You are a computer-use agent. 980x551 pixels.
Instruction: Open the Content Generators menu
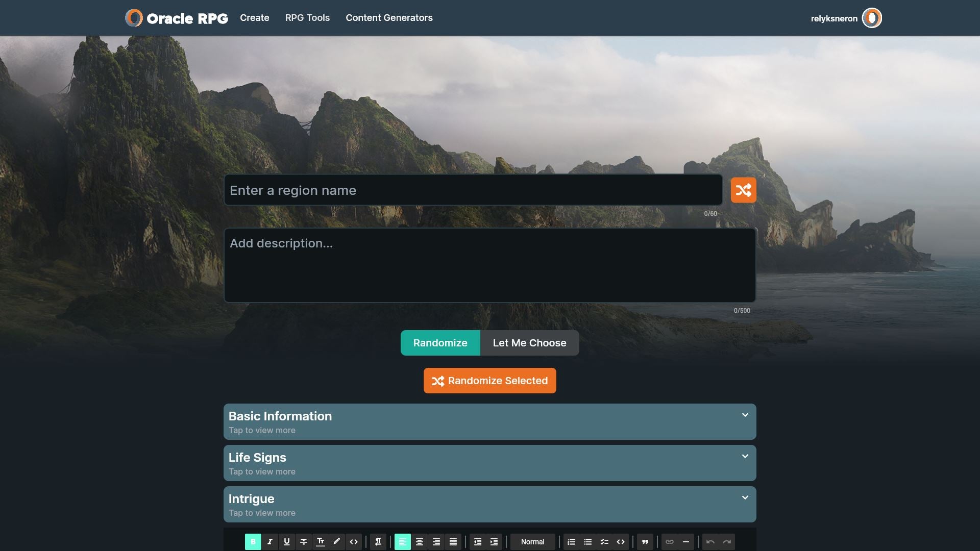[x=389, y=18]
